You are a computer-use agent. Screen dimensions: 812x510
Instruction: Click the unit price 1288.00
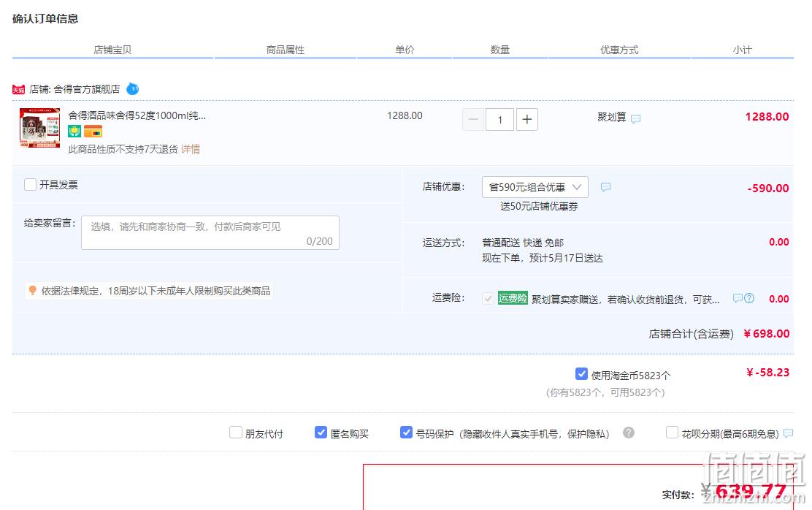coord(405,115)
